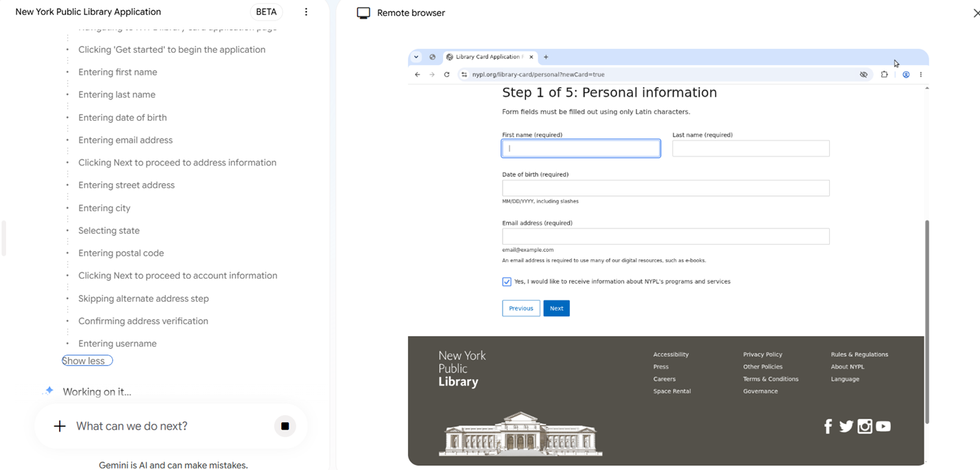The image size is (980, 470).
Task: Open the Space Rental footer link
Action: coord(672,391)
